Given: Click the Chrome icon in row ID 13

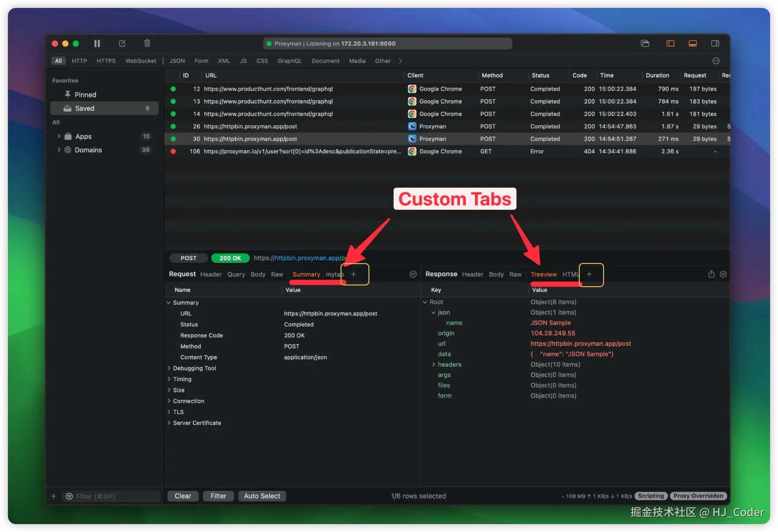Looking at the screenshot, I should click(412, 101).
